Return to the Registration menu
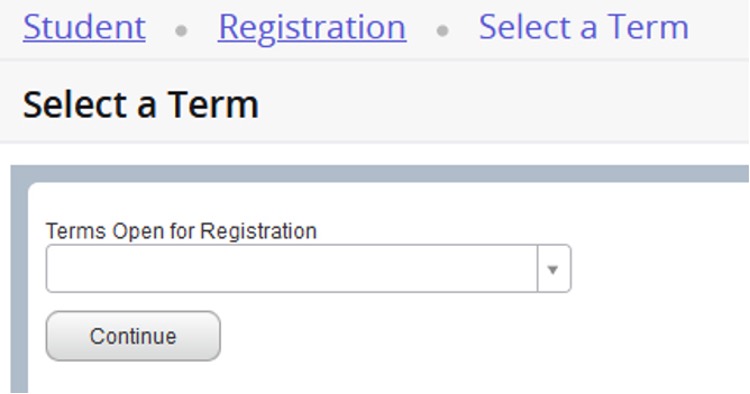 click(312, 28)
